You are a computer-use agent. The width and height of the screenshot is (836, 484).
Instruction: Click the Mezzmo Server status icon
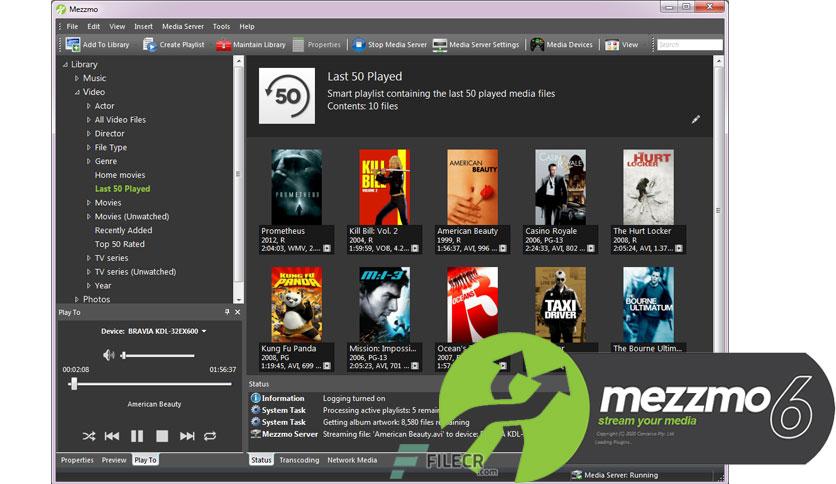point(255,434)
